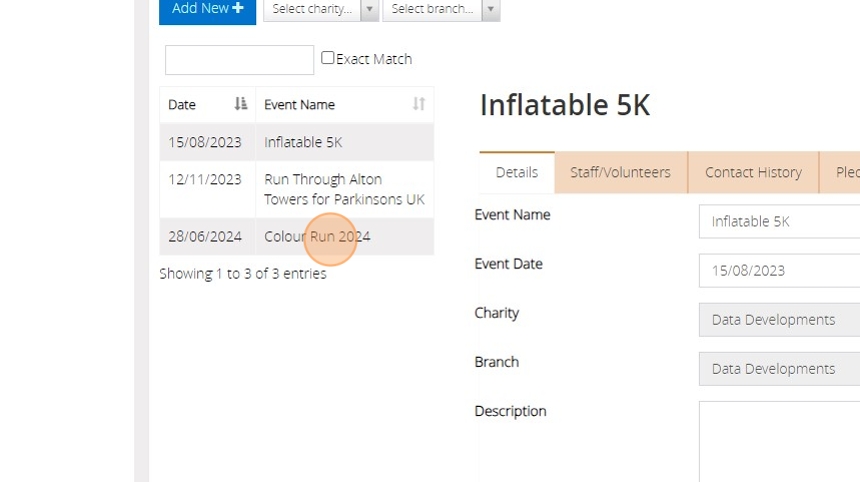This screenshot has width=860, height=482.
Task: Switch to the Staff/Volunteers tab
Action: pos(620,172)
